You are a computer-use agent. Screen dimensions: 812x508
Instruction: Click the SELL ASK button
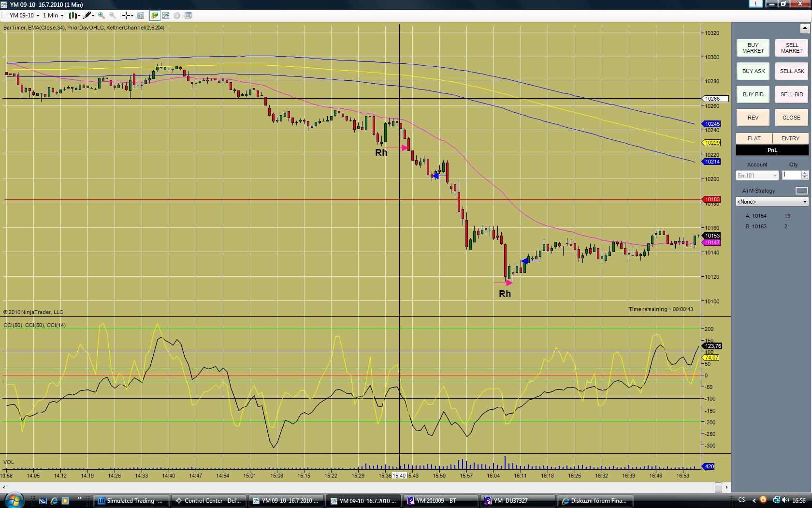point(792,71)
